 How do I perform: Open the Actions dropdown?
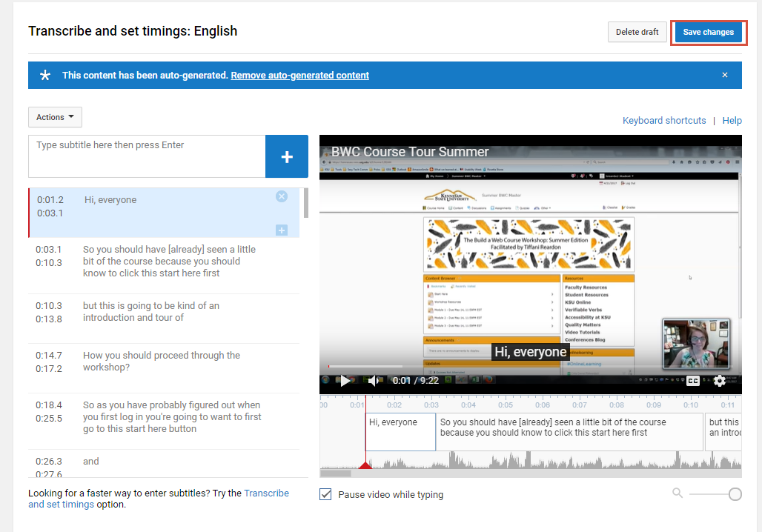pos(55,117)
